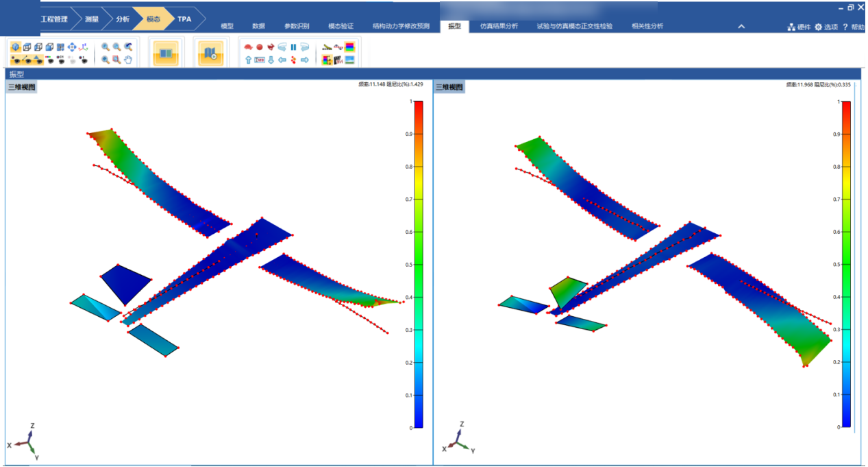
Task: Click the grid of four views icon
Action: click(60, 47)
